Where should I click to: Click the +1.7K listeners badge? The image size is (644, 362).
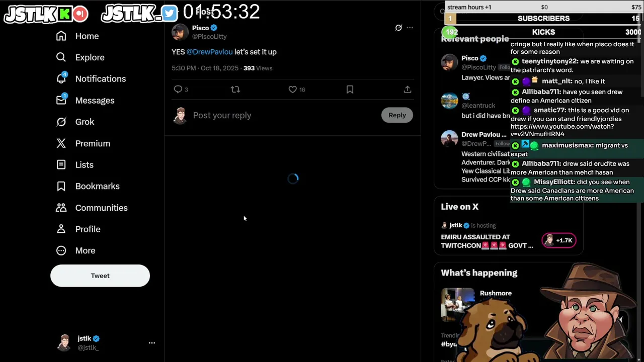point(558,240)
